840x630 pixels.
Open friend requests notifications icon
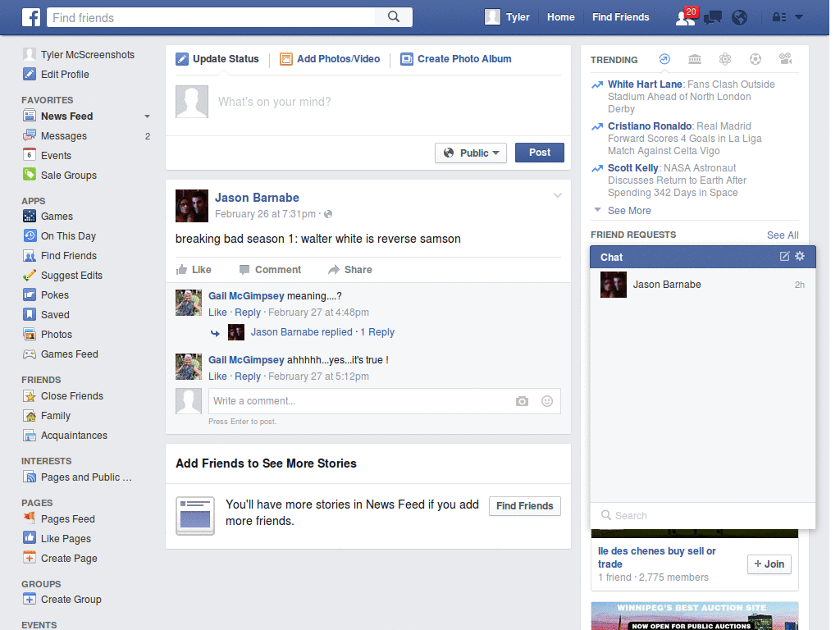pyautogui.click(x=686, y=17)
